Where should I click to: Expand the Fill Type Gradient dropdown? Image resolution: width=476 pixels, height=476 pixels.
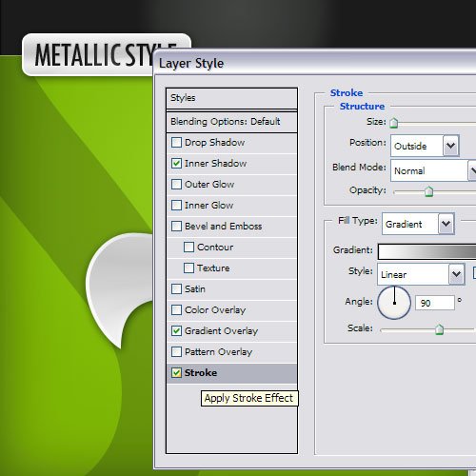coord(418,224)
